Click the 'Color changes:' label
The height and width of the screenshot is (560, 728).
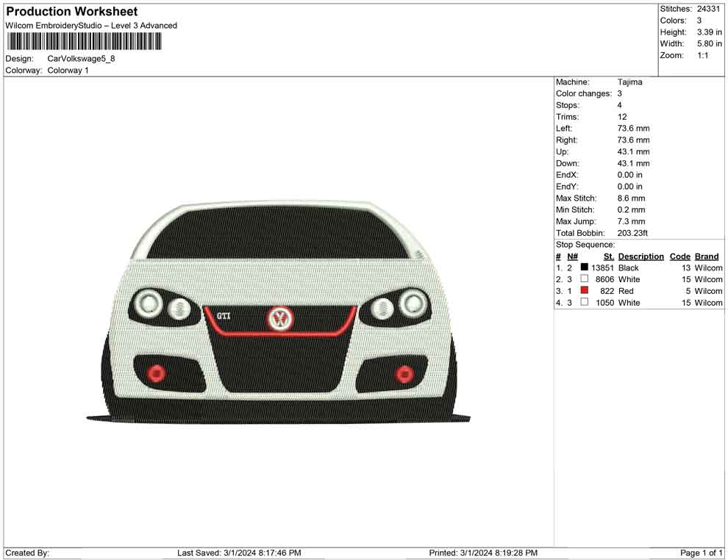click(584, 93)
